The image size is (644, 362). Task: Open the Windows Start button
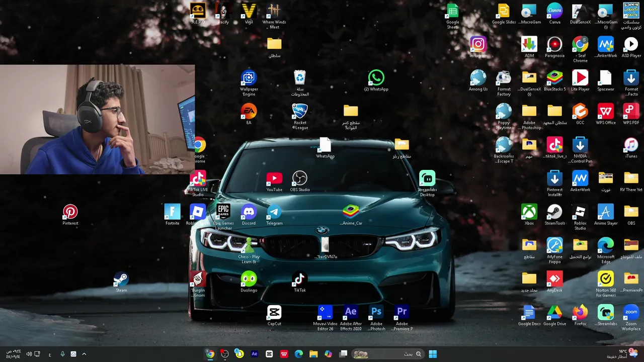[433, 354]
